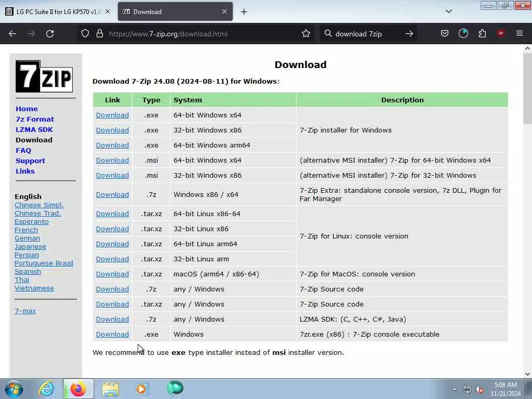The width and height of the screenshot is (532, 399).
Task: Click the search magnifier icon
Action: tap(328, 34)
